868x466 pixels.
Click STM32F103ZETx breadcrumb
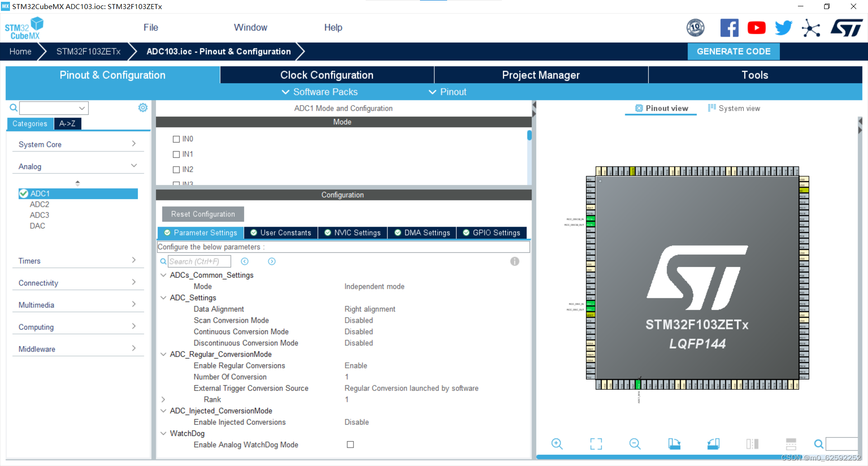click(x=89, y=52)
